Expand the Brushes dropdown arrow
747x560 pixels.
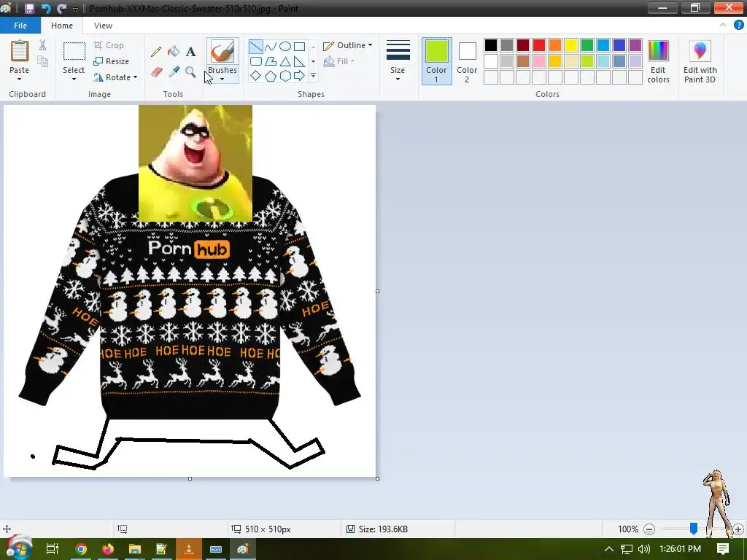[222, 79]
